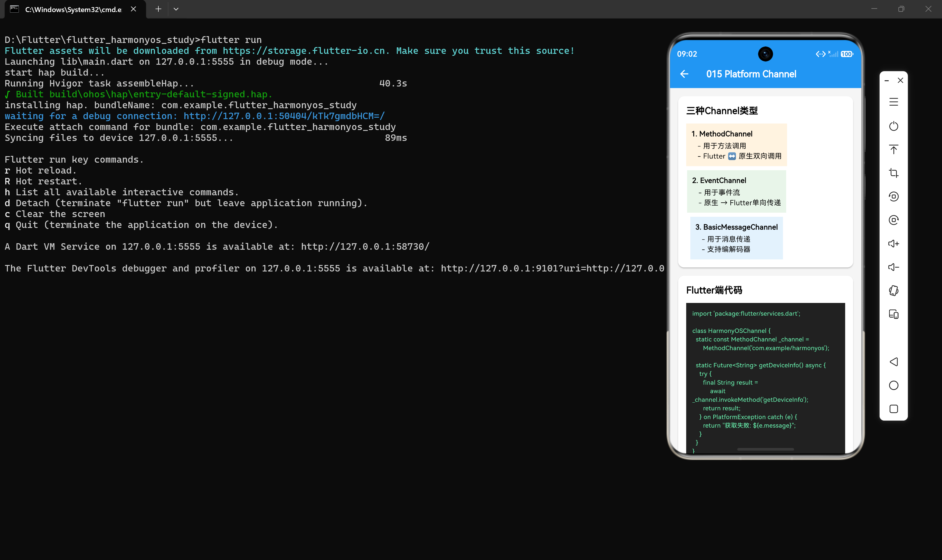Viewport: 942px width, 560px height.
Task: Open a new terminal tab
Action: coord(158,9)
